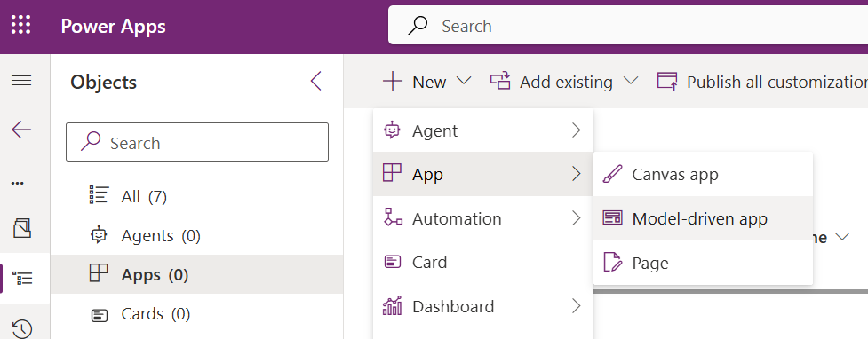Expand the Agent submenu chevron
This screenshot has width=868, height=339.
coord(577,130)
